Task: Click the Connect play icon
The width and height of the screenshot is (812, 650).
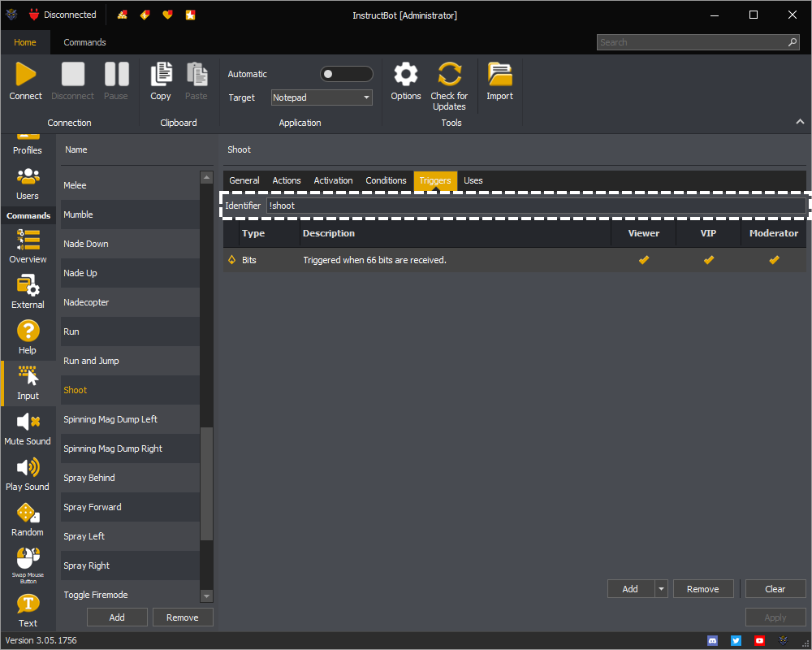Action: [25, 74]
